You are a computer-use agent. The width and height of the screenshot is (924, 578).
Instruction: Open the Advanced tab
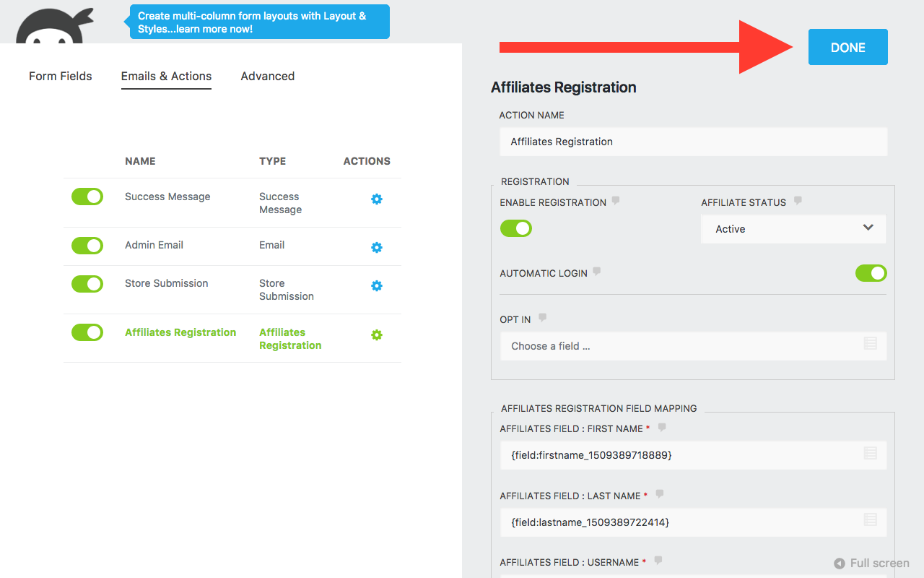pyautogui.click(x=268, y=76)
